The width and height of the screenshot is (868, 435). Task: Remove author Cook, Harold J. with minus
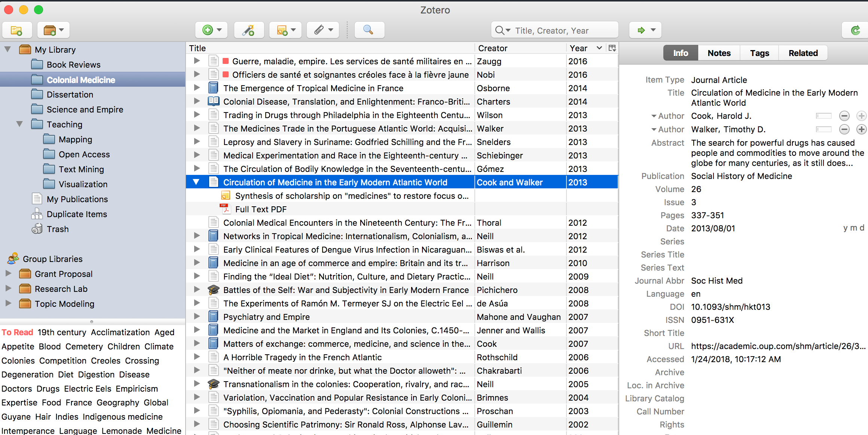click(844, 116)
